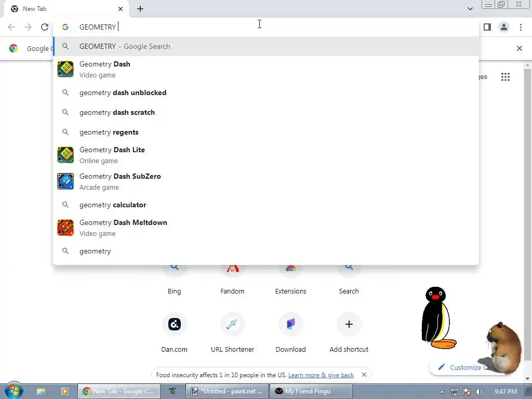Pick the lowercase geometry suggestion

tap(266, 251)
